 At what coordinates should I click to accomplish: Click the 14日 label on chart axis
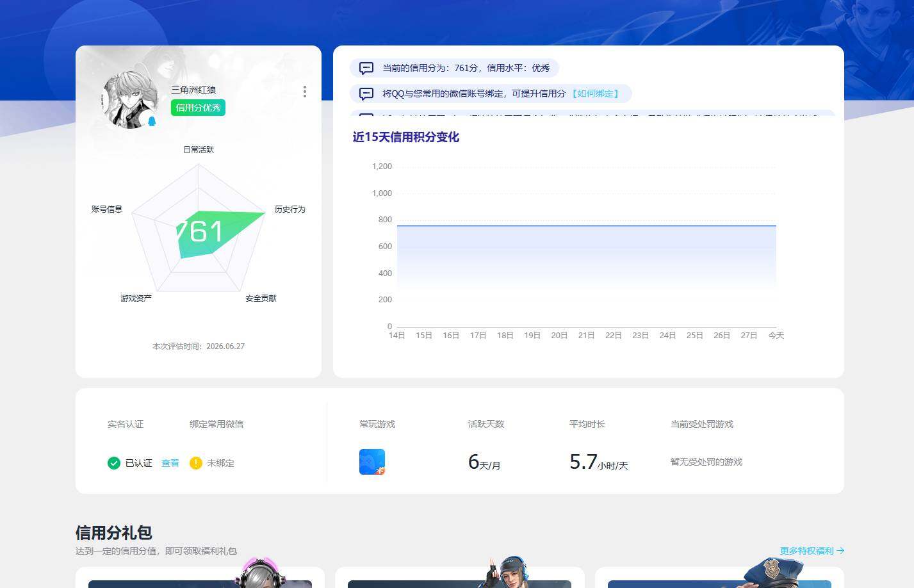(x=397, y=336)
